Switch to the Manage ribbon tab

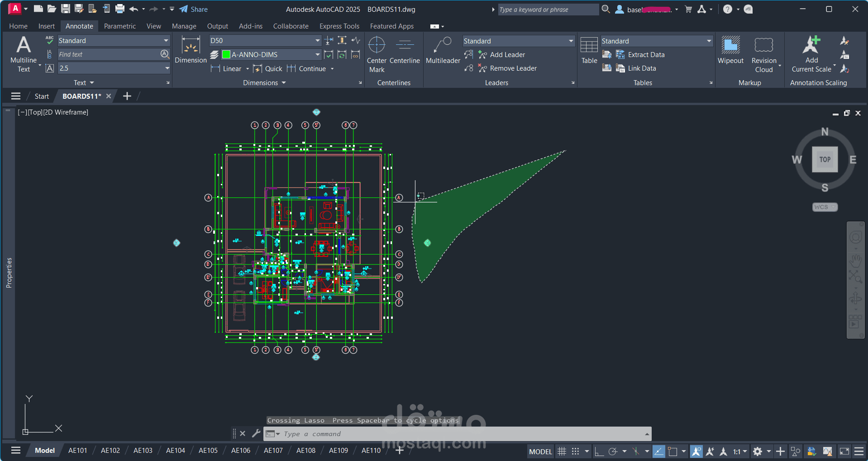coord(184,26)
